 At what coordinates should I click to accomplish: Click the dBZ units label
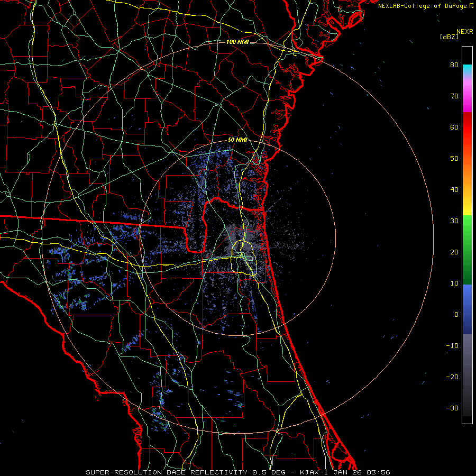[449, 36]
